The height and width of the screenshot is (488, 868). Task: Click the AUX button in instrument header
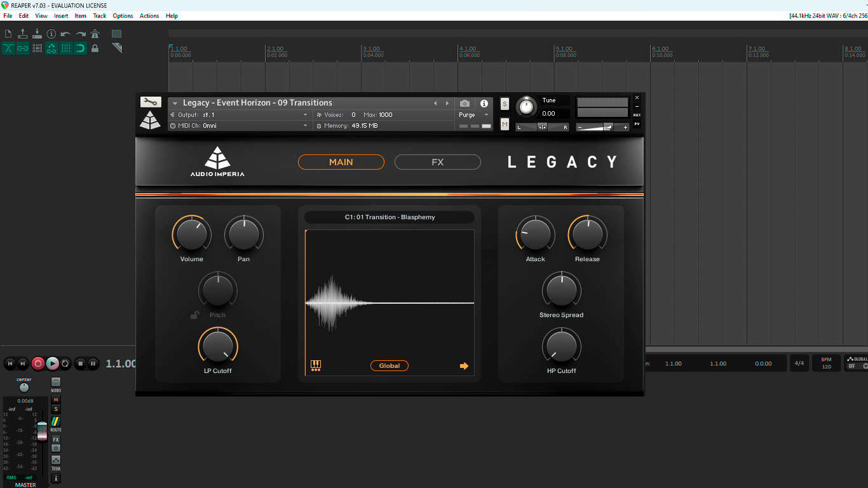point(637,115)
